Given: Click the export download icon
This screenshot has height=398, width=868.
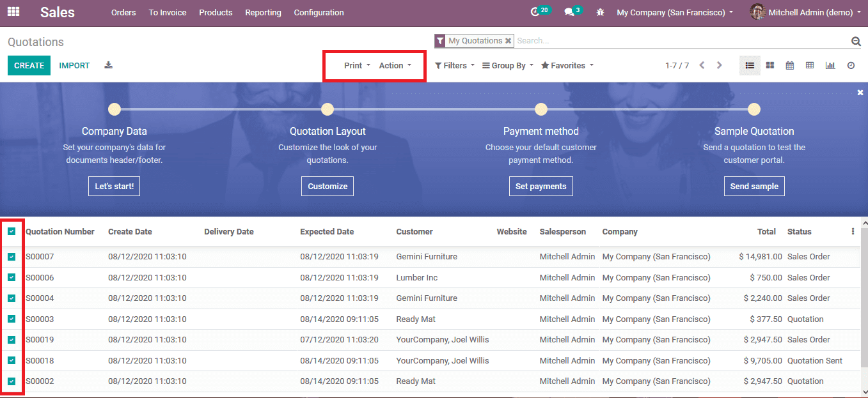Looking at the screenshot, I should click(109, 65).
